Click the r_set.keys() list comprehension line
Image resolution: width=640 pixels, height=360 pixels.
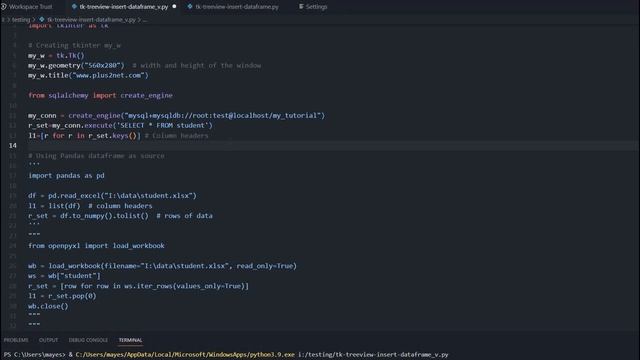click(118, 136)
